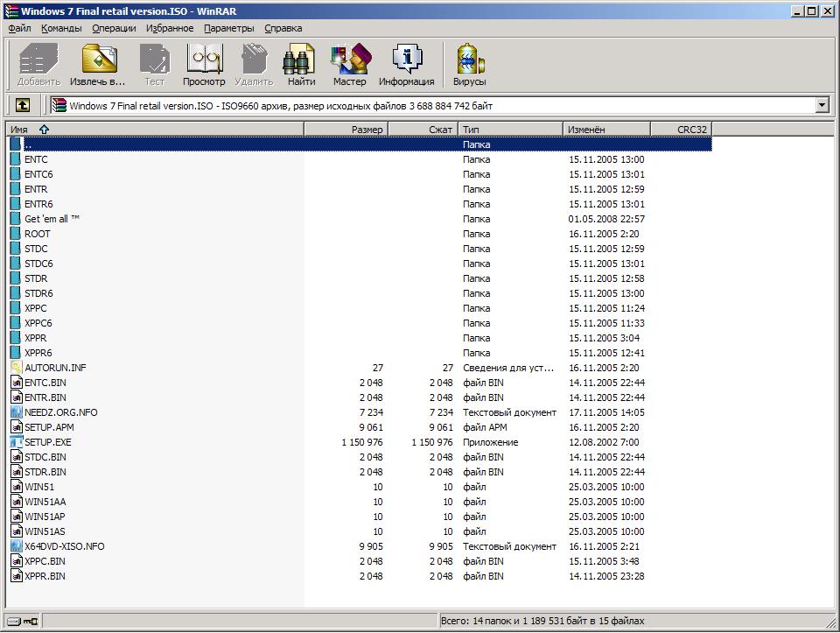Image resolution: width=840 pixels, height=633 pixels.
Task: Open the Файл menu
Action: pos(19,28)
